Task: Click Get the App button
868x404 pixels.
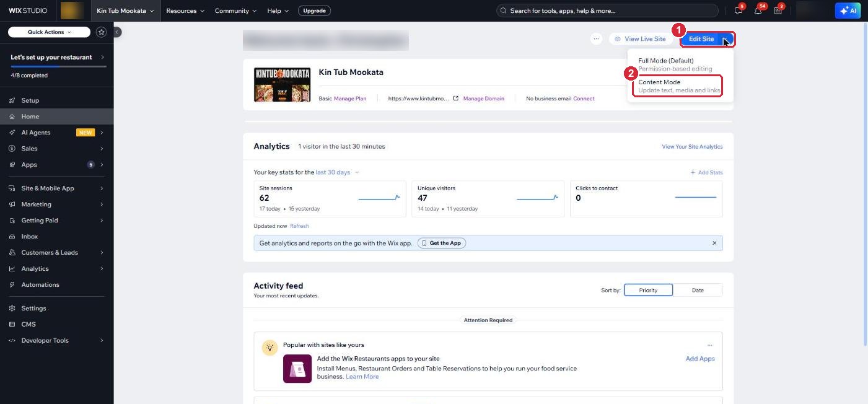Action: pos(442,244)
